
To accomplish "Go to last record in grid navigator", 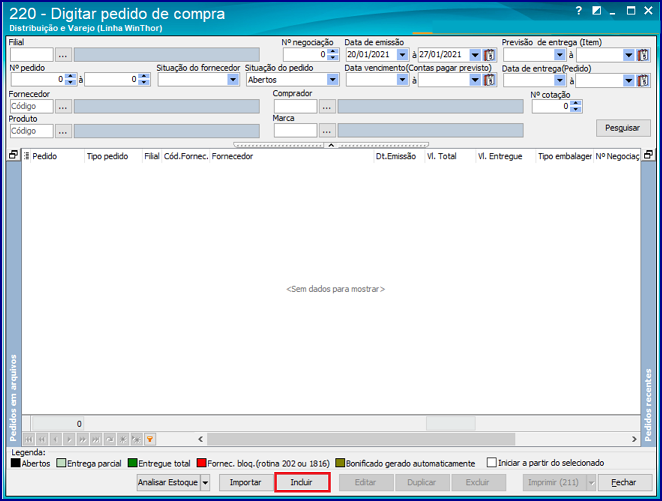I will pos(96,439).
